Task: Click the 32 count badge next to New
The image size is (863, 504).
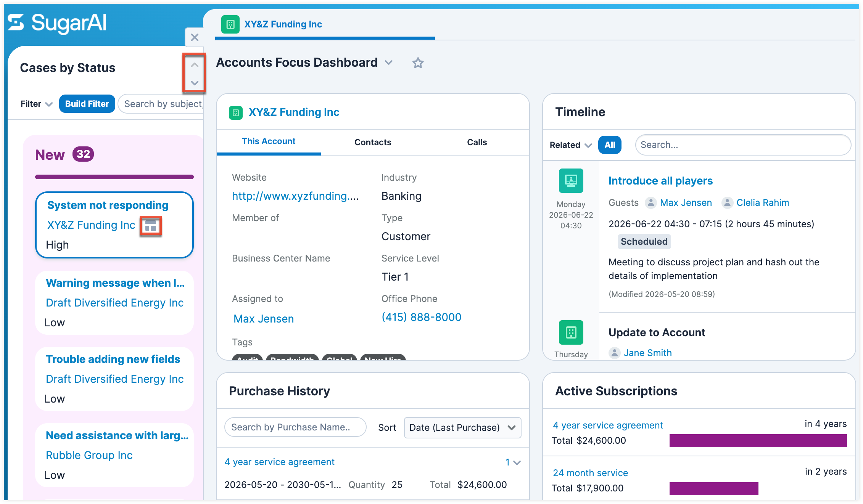Action: [x=83, y=154]
